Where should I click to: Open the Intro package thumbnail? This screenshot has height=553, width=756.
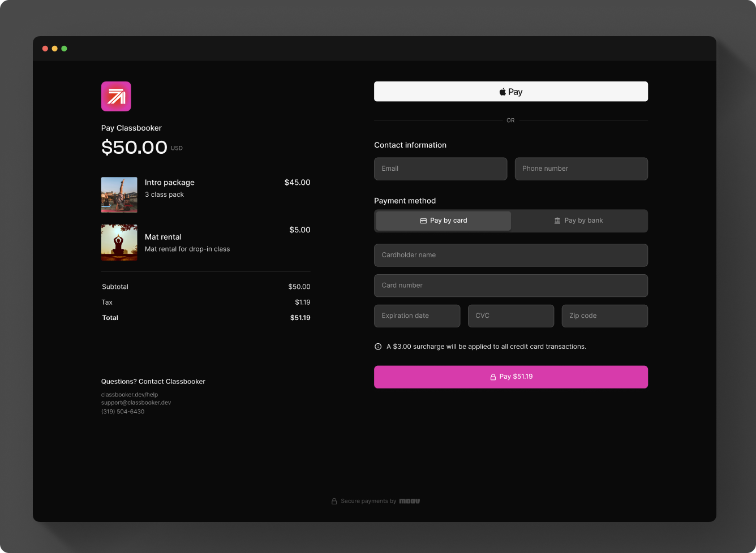[x=119, y=195]
